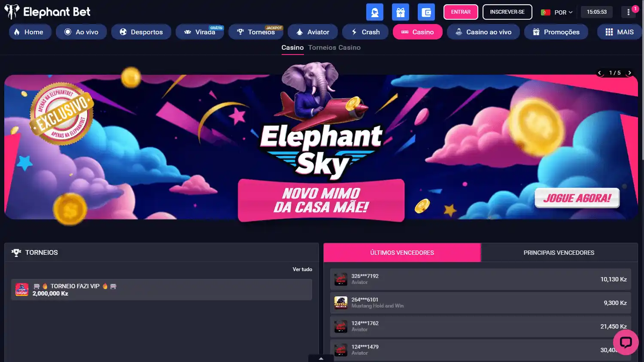The image size is (644, 362).
Task: Click the Portugal flag icon
Action: [x=546, y=12]
